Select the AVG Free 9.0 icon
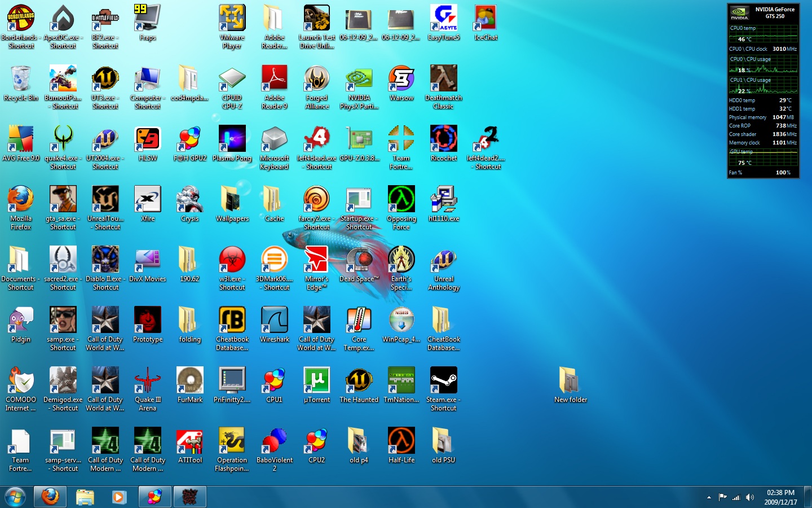 pos(21,139)
